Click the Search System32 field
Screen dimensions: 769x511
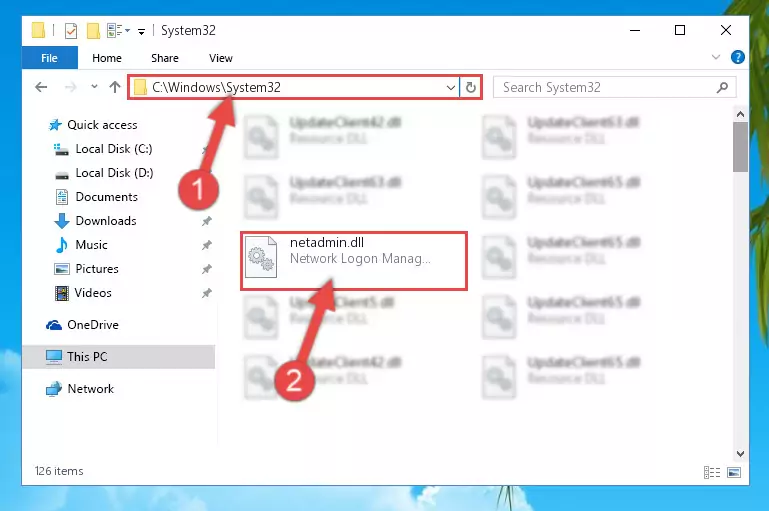[x=615, y=87]
